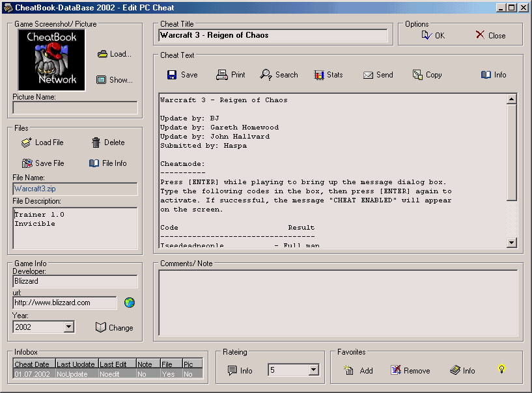Send the cheat text by mail
The width and height of the screenshot is (532, 393).
pos(378,75)
